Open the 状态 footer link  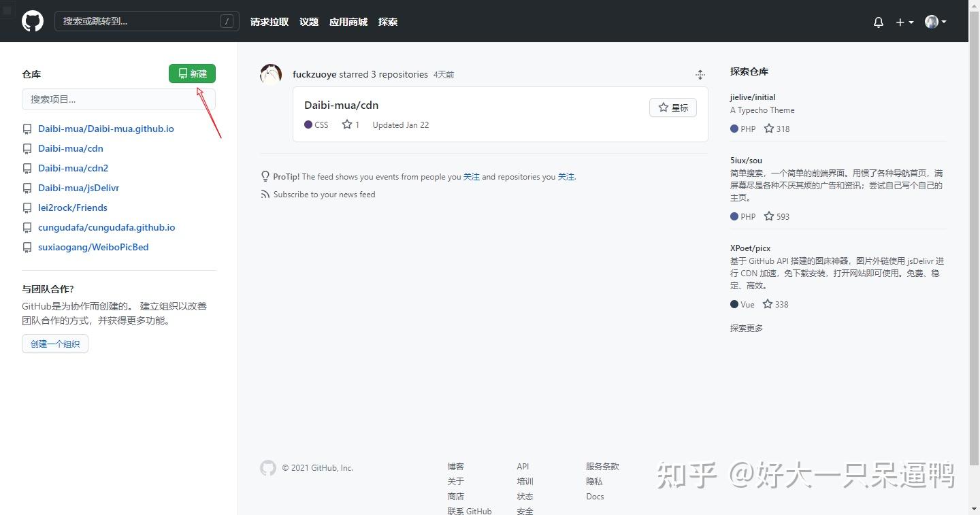(525, 497)
